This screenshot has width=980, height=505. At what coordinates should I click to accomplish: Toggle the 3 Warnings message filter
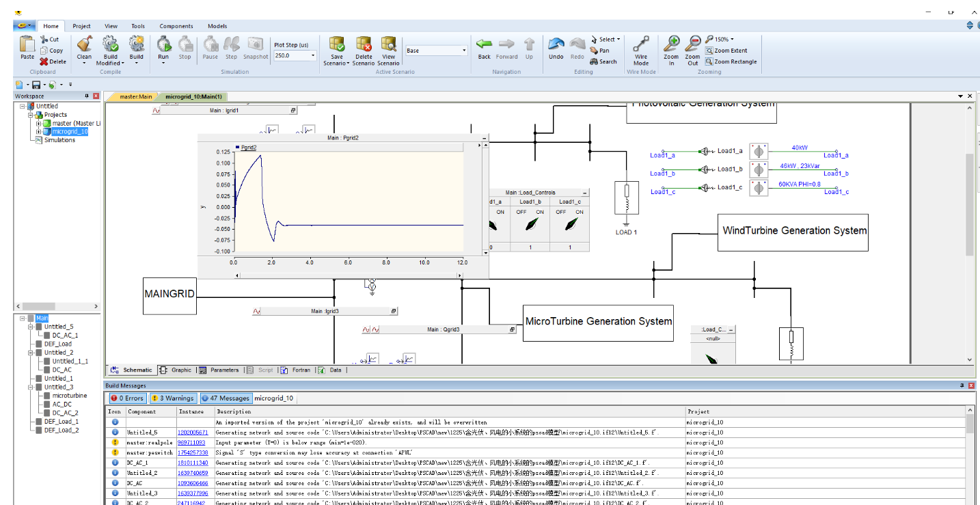click(x=172, y=398)
